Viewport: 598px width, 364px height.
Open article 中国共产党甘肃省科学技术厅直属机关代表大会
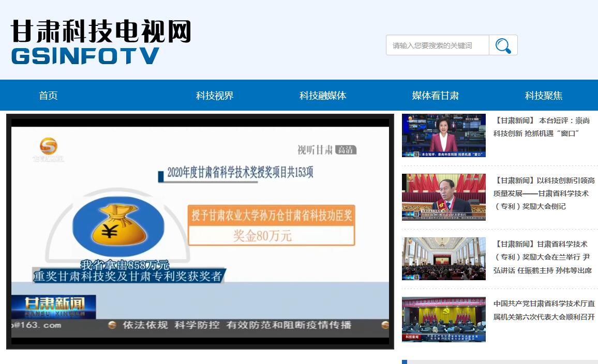coord(544,310)
